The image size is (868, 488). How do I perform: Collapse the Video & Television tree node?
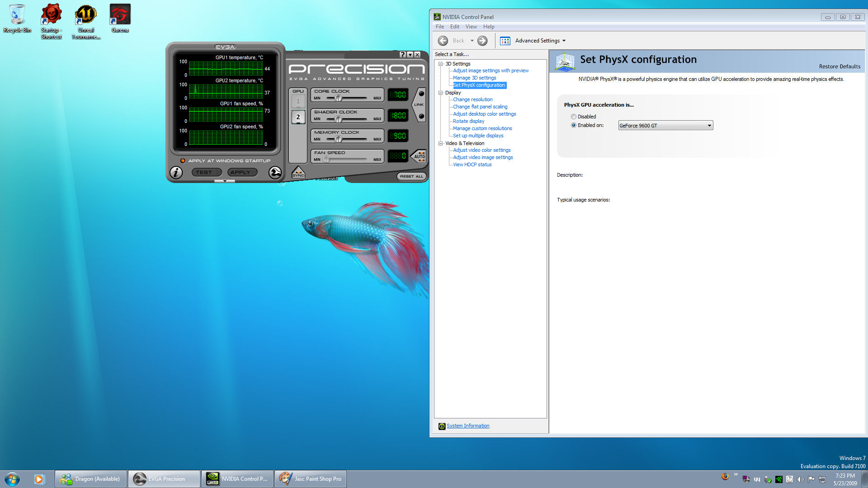440,143
